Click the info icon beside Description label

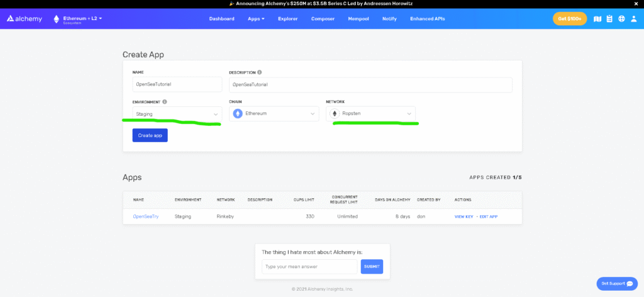point(259,72)
